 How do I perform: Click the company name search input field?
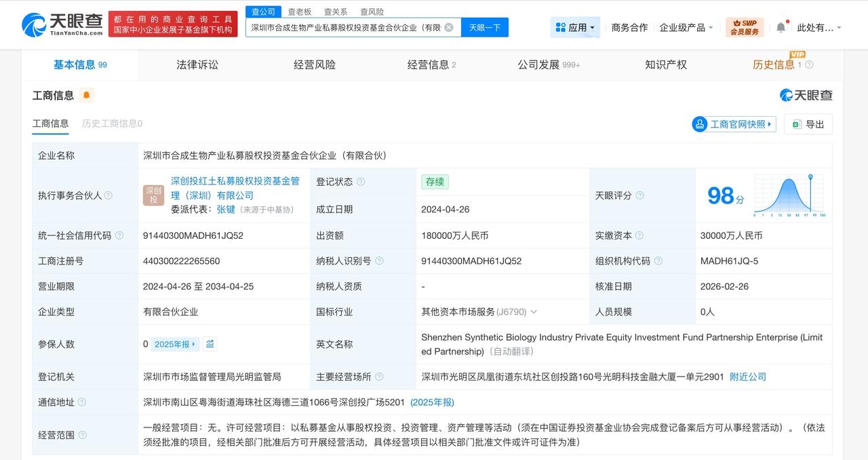point(346,27)
